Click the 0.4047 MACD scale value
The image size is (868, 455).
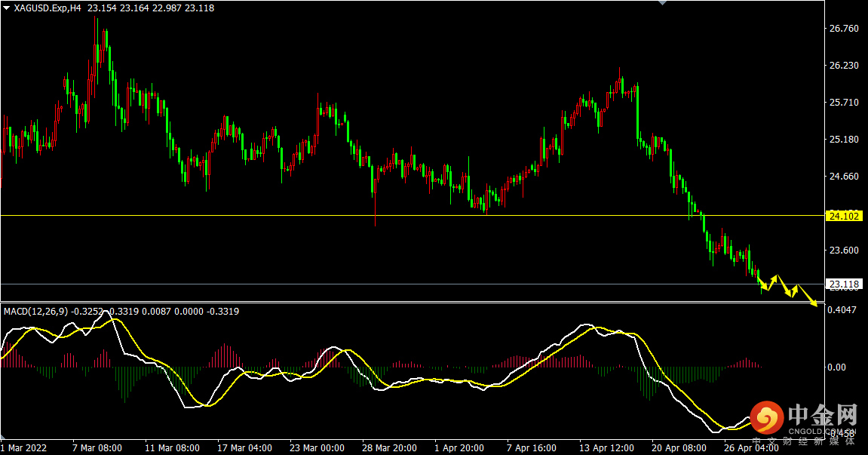tap(842, 310)
